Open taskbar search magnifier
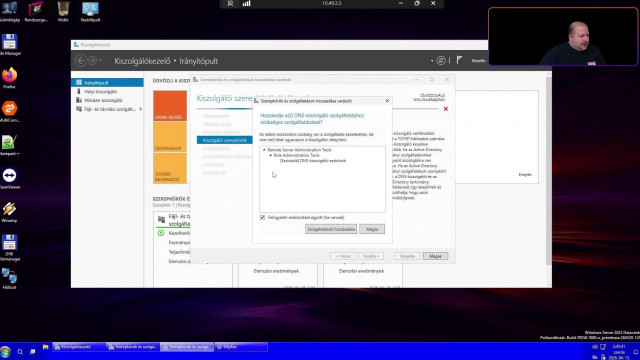This screenshot has width=640, height=360. click(20, 351)
